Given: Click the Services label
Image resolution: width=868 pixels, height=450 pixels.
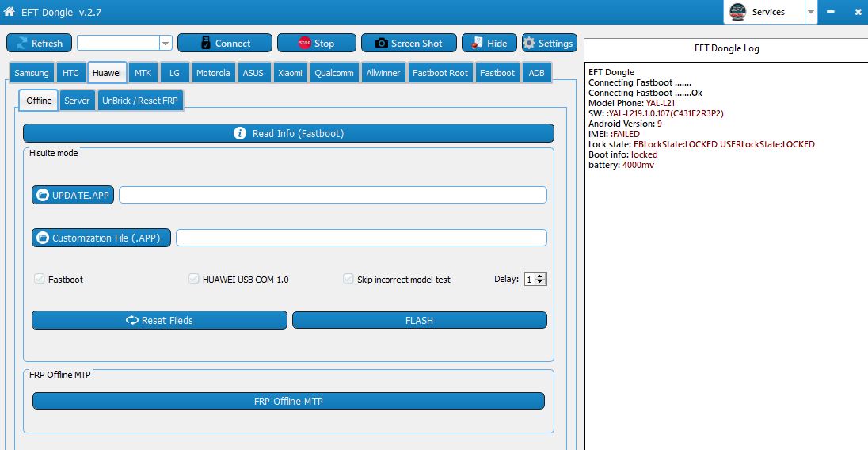Looking at the screenshot, I should coord(767,12).
